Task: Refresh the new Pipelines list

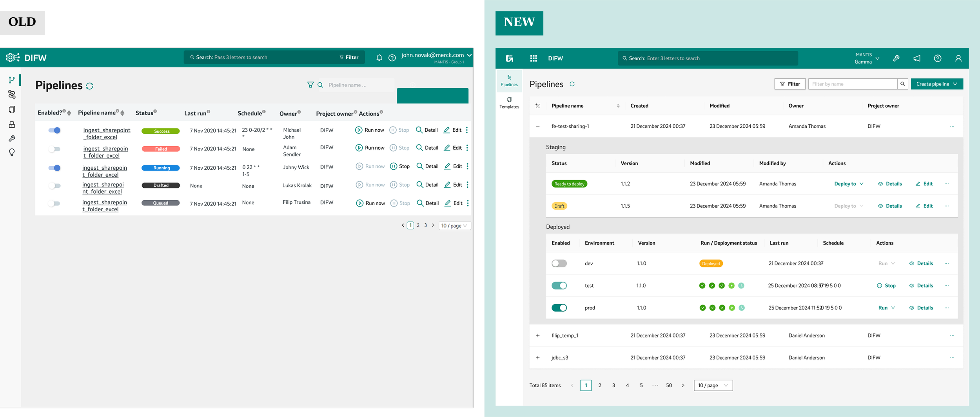Action: (572, 84)
